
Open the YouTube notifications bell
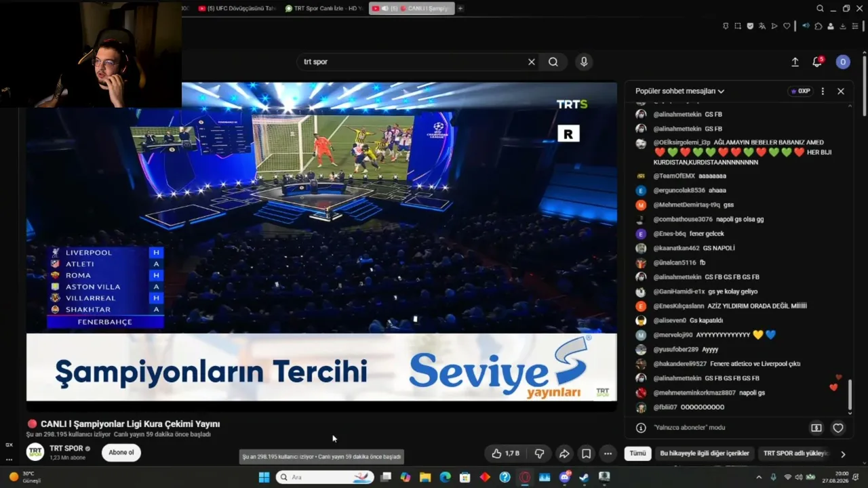tap(816, 62)
